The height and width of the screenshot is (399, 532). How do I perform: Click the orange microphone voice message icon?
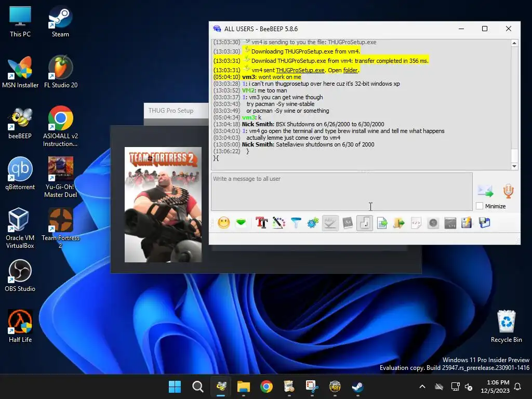point(508,191)
